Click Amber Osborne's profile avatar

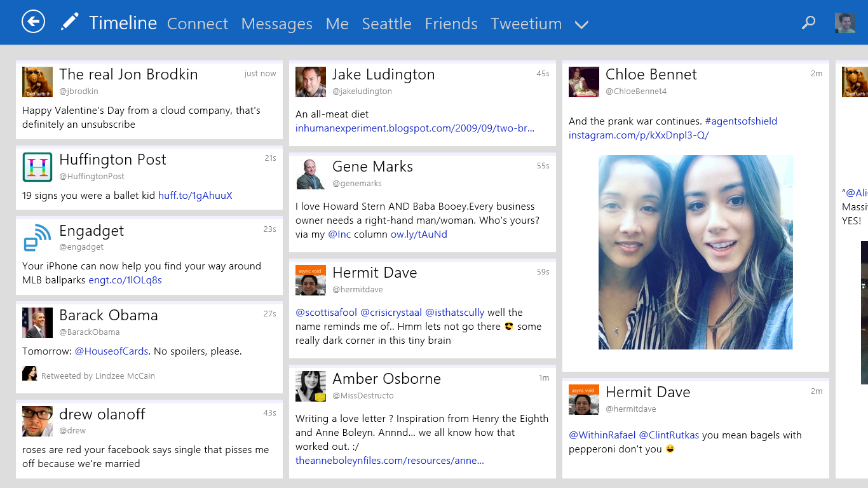click(311, 386)
